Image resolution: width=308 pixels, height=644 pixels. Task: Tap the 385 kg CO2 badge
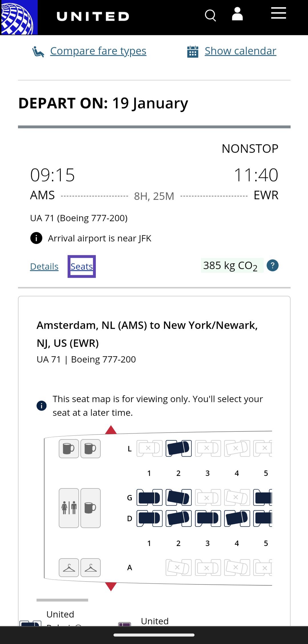(x=230, y=266)
